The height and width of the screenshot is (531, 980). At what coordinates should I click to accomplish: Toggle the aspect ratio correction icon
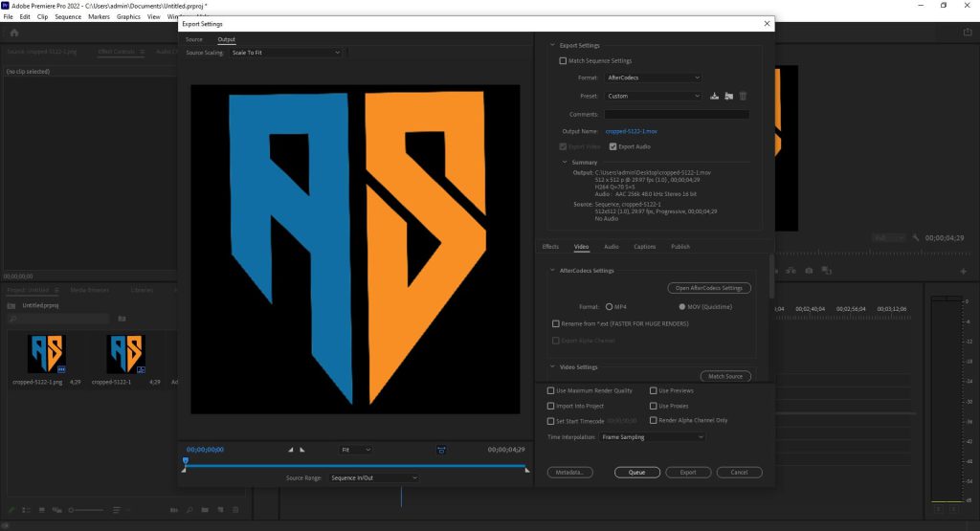(x=441, y=449)
